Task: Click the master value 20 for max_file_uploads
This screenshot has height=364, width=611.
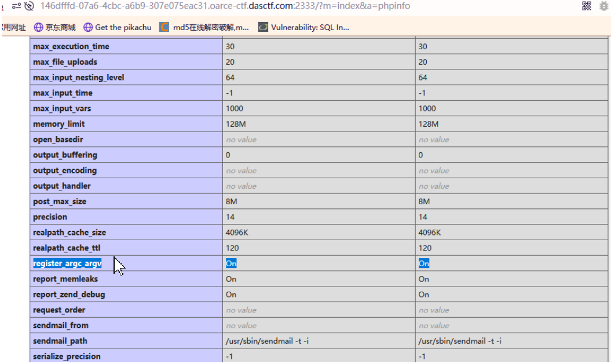Action: point(423,62)
